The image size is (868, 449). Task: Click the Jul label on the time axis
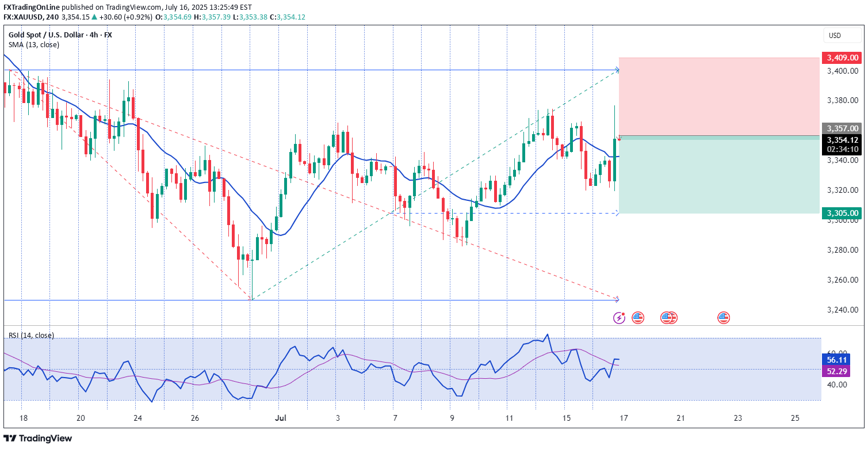(281, 418)
